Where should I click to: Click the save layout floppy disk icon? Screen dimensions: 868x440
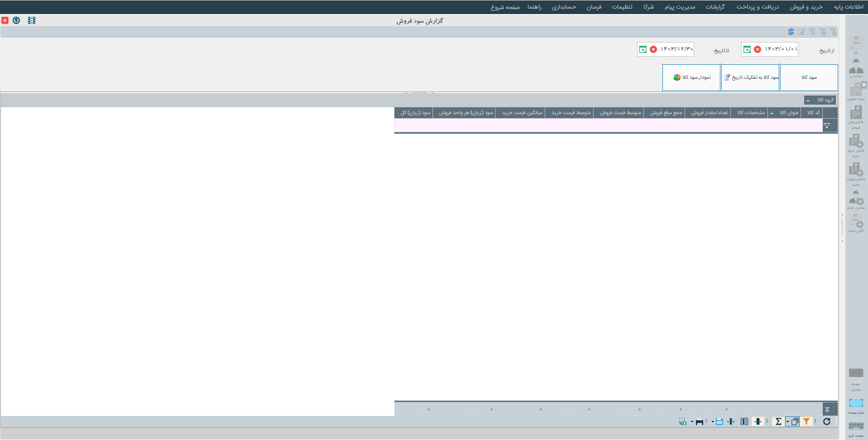click(719, 421)
